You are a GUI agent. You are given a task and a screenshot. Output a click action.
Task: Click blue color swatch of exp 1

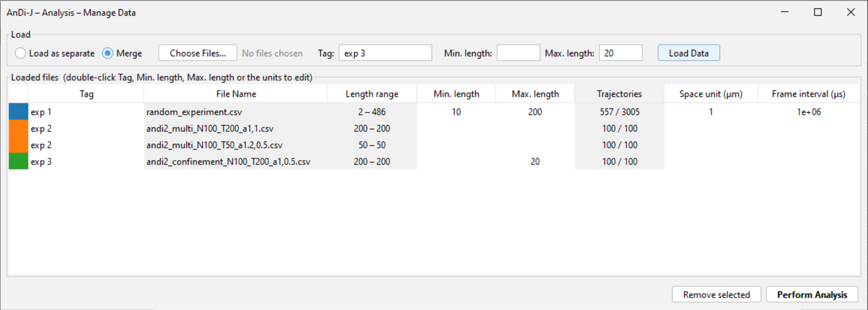click(19, 111)
